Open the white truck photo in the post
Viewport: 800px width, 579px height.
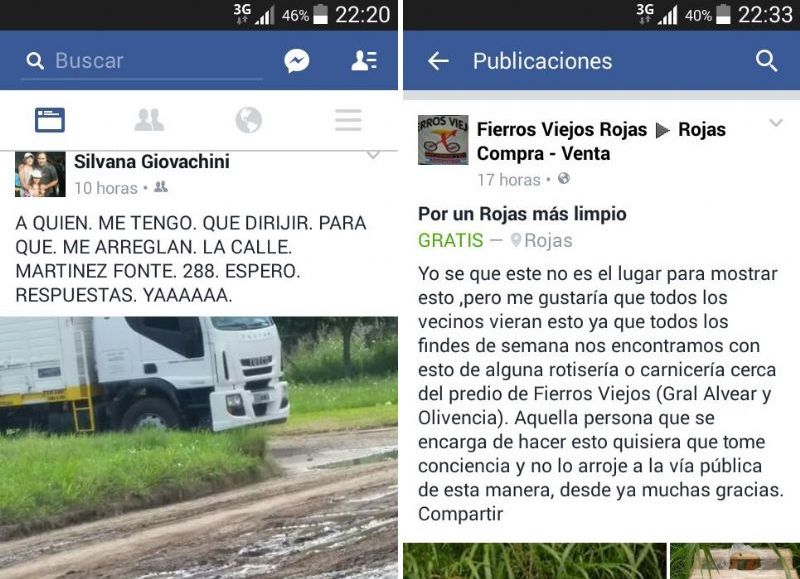tap(198, 447)
